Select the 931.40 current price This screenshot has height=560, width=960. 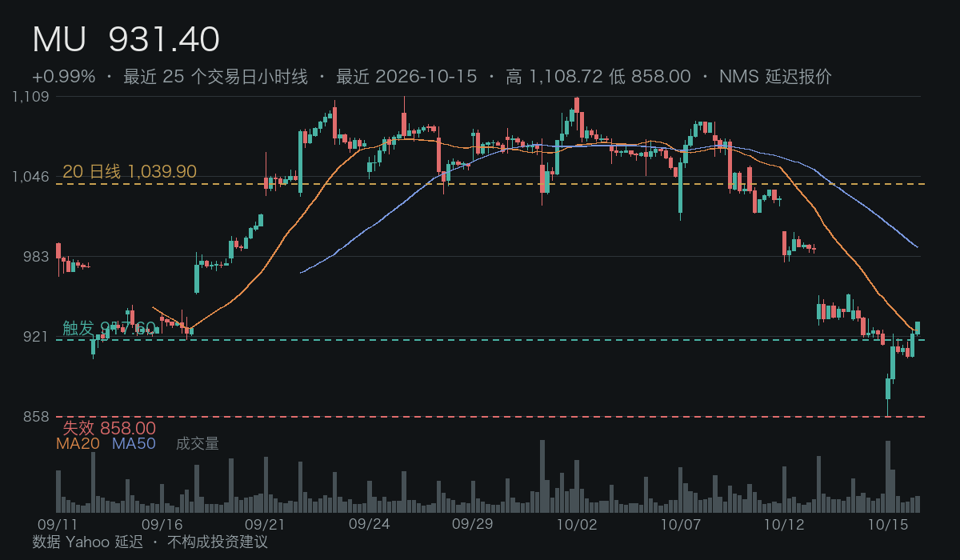pyautogui.click(x=164, y=40)
